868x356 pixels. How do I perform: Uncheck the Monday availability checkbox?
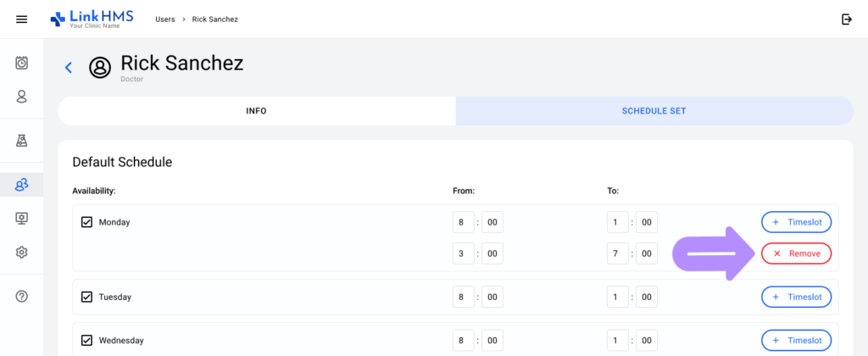86,222
